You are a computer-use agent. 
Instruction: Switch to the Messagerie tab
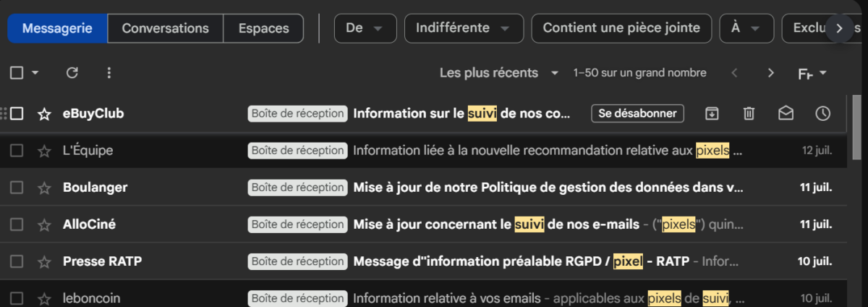[57, 28]
